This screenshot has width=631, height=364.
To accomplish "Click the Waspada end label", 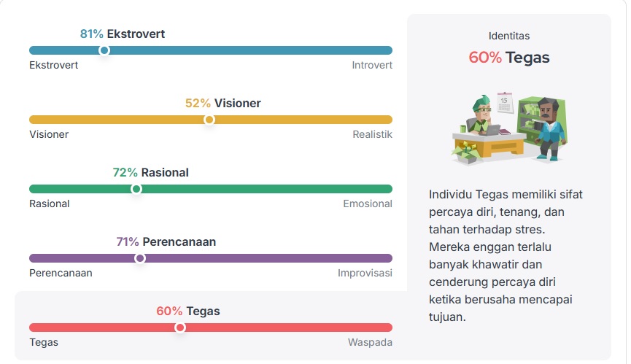I will coord(370,342).
